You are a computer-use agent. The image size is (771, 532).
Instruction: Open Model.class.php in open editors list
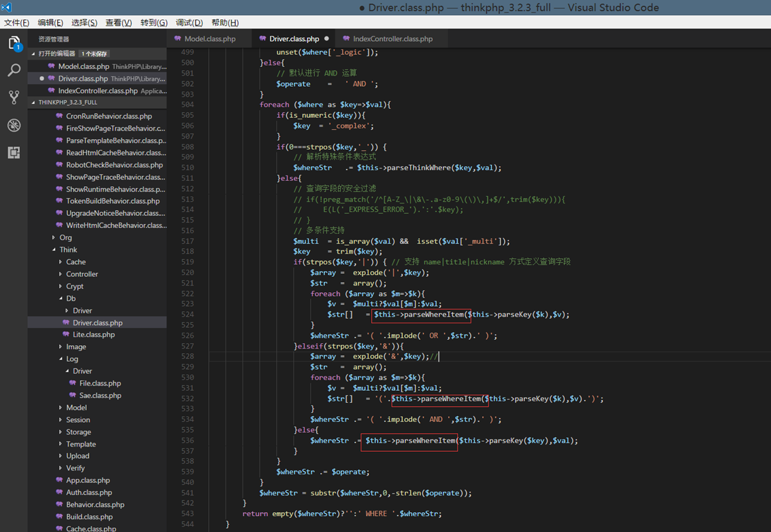pos(97,66)
